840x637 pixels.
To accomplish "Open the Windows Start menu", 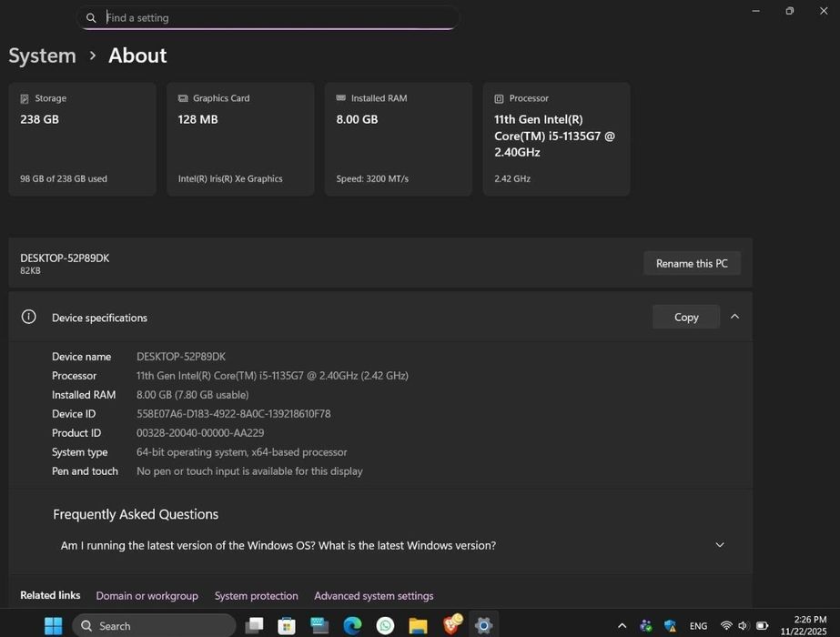I will tap(53, 625).
